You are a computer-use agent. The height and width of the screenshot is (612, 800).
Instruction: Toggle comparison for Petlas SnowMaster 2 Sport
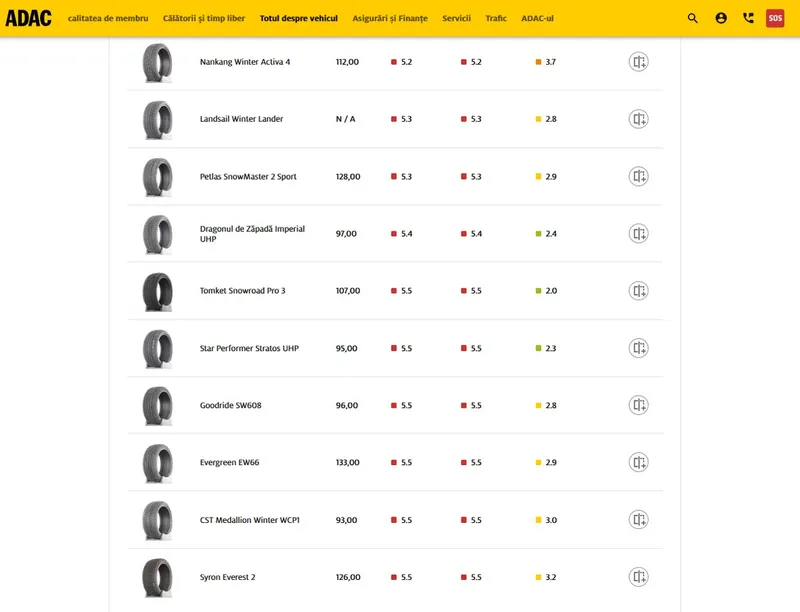coord(639,176)
